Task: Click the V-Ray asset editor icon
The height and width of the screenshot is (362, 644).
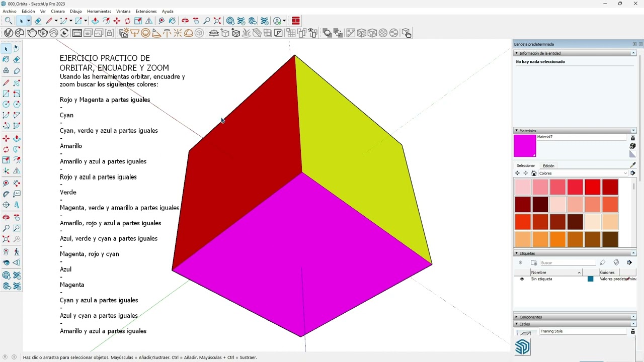Action: click(9, 33)
